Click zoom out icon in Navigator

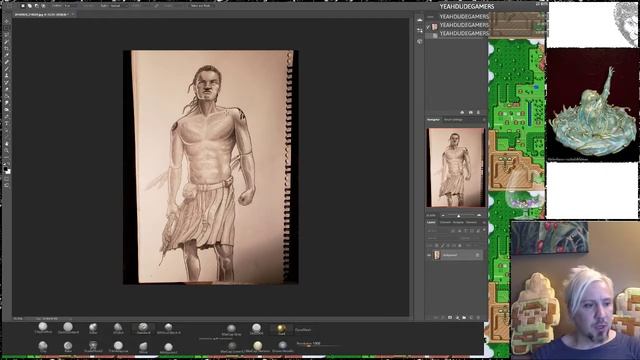443,216
